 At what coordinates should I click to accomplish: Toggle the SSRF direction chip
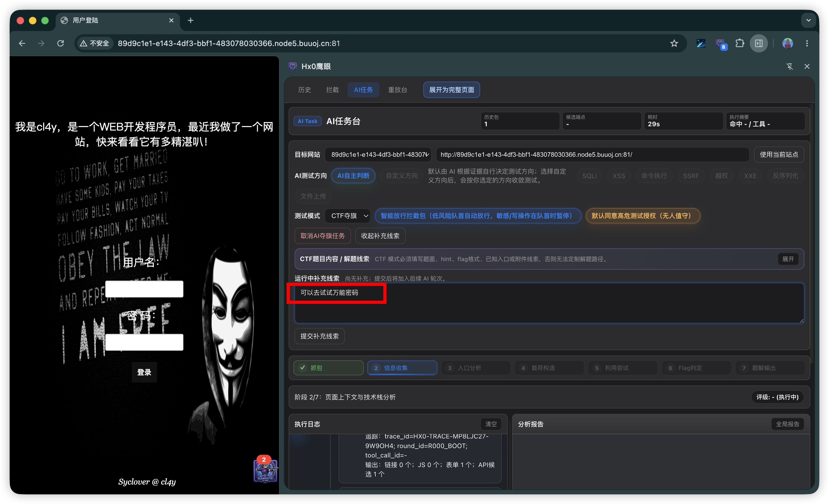691,176
